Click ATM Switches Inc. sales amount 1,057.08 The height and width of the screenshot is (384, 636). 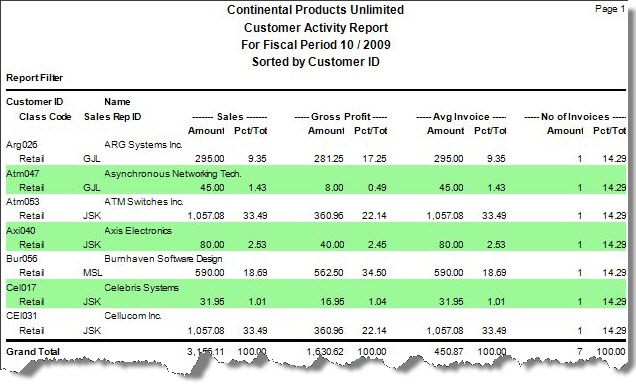(206, 216)
